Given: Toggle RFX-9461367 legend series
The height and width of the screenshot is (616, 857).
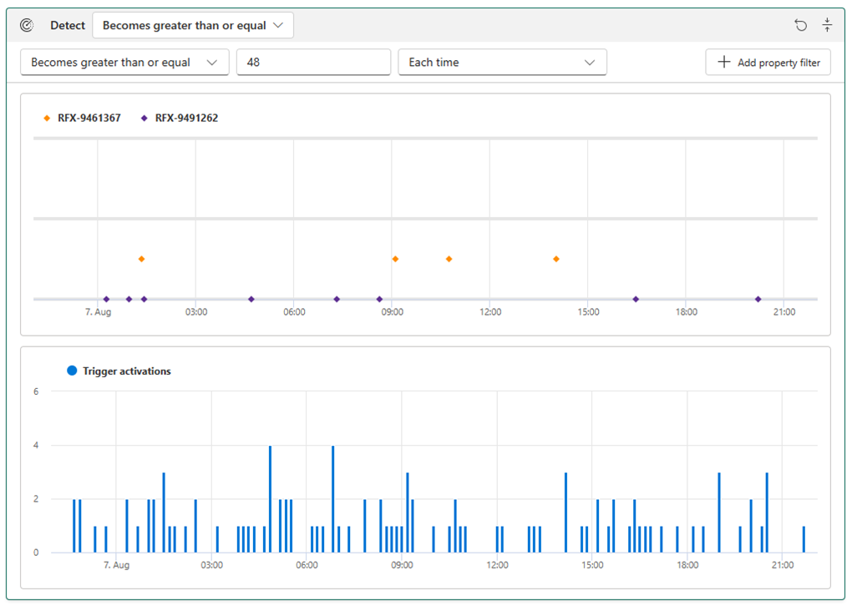Looking at the screenshot, I should coord(82,118).
